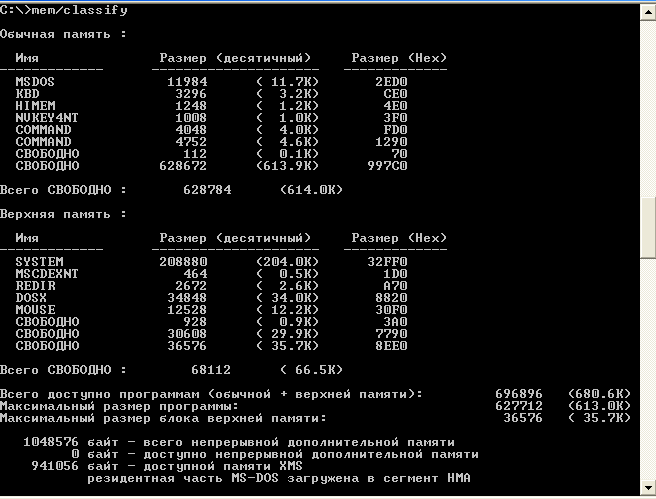
Task: Select the REDIR row name
Action: 35,286
